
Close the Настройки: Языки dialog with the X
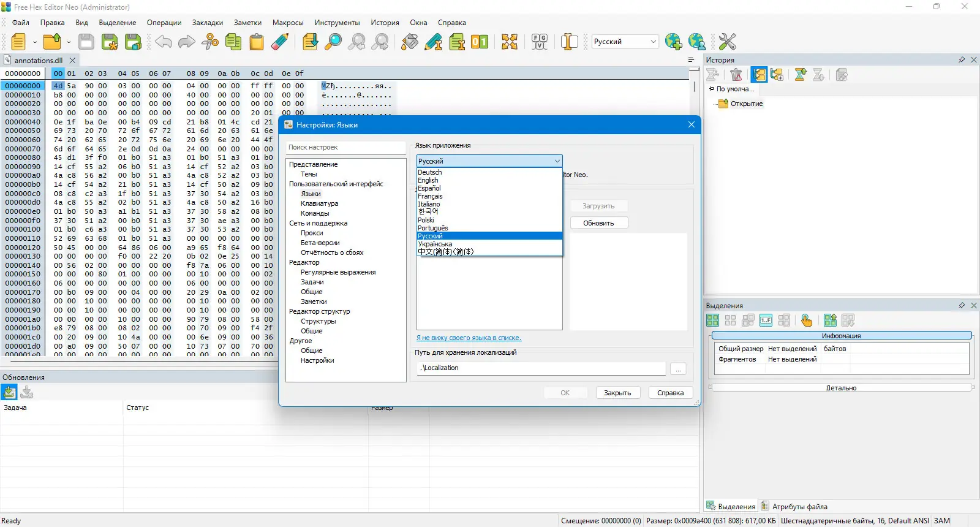[x=692, y=124]
